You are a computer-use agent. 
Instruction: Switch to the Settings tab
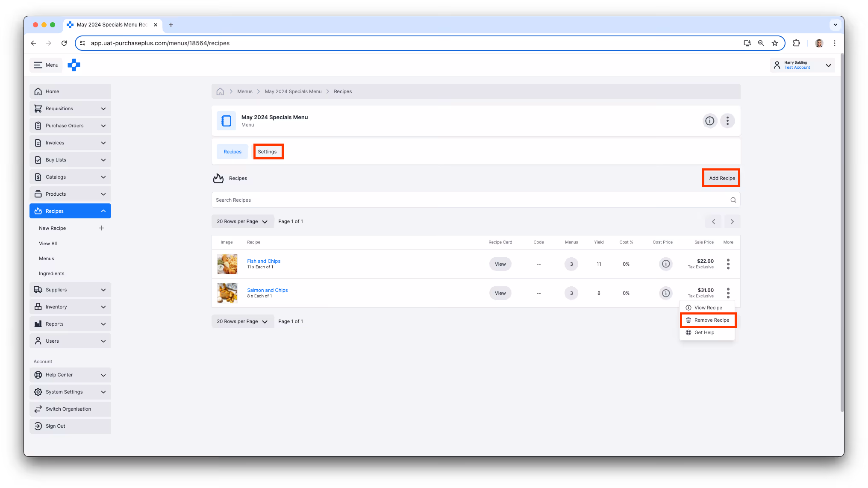[267, 152]
